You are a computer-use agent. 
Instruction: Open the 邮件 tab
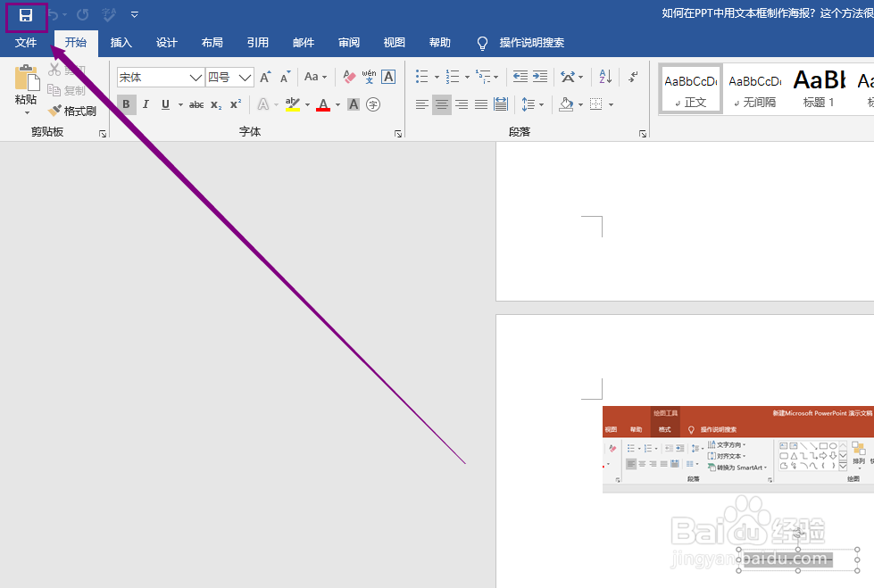pyautogui.click(x=304, y=43)
